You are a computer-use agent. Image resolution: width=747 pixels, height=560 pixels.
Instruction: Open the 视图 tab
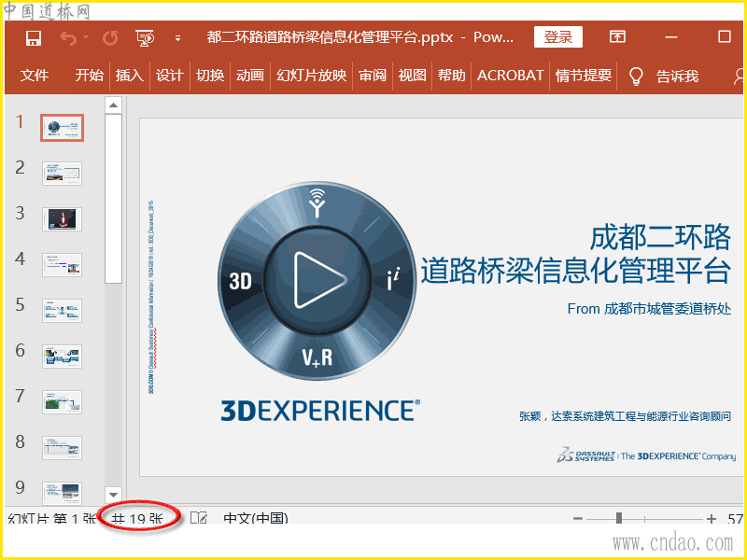[x=412, y=76]
